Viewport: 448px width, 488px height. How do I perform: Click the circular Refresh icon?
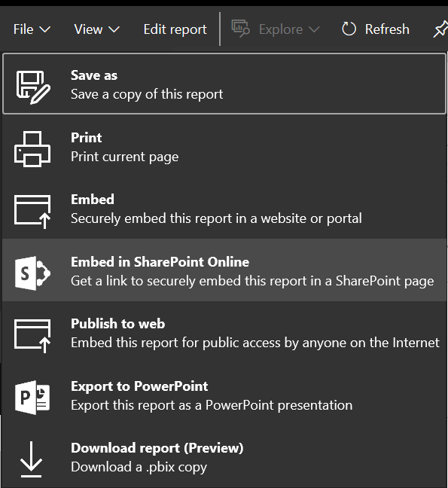[349, 29]
